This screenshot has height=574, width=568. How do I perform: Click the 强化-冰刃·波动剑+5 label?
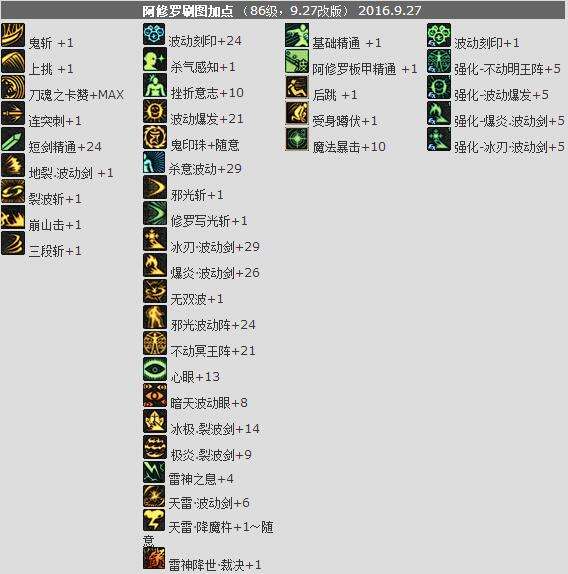[509, 147]
